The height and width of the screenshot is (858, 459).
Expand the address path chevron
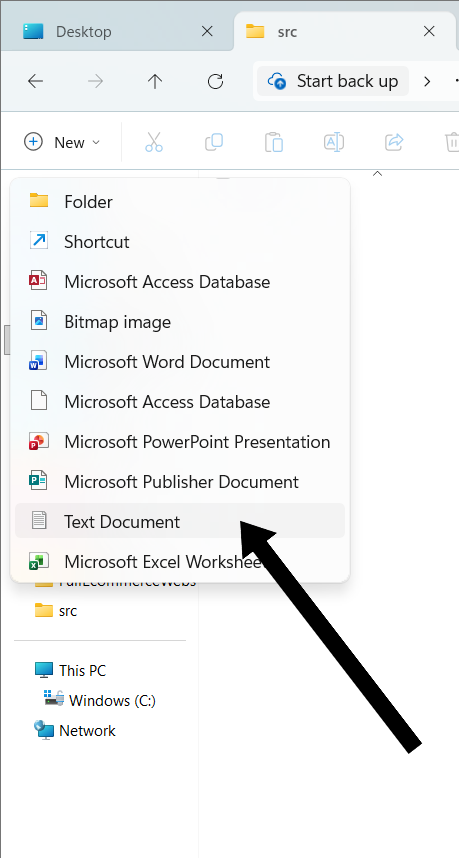coord(427,82)
